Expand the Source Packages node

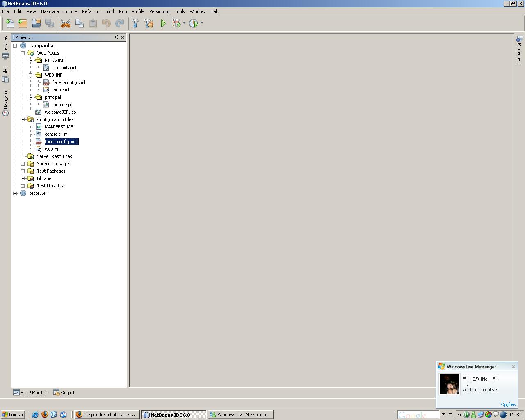[23, 164]
